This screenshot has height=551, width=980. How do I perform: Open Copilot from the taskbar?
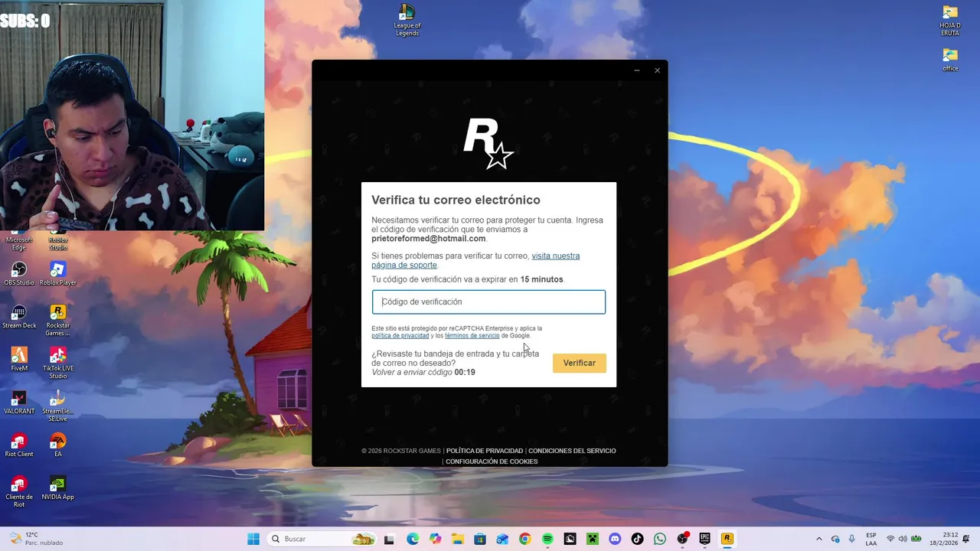(436, 539)
